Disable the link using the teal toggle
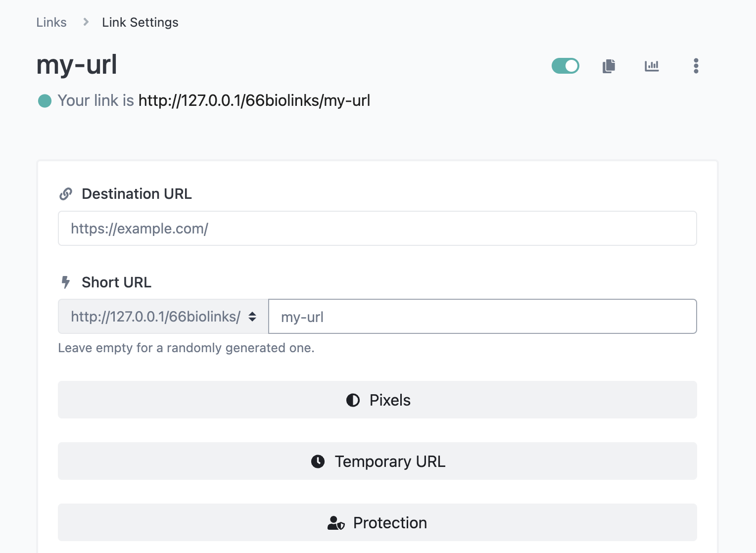The height and width of the screenshot is (553, 756). 565,65
